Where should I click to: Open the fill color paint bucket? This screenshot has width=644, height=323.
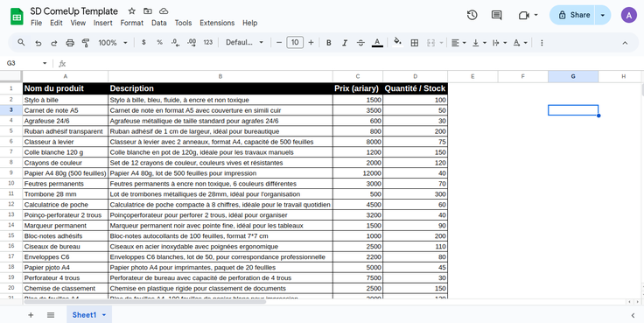point(397,42)
